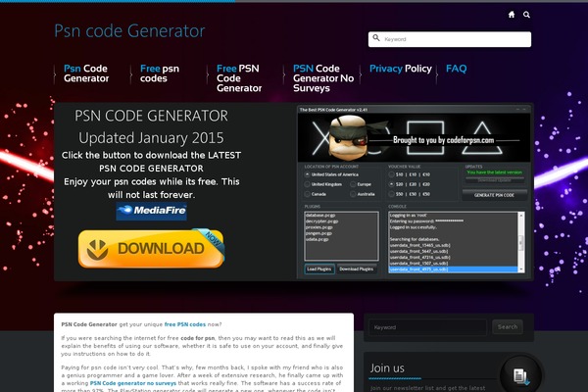588x392 pixels.
Task: Select psngen.pcgp in the plugins list
Action: click(x=318, y=233)
